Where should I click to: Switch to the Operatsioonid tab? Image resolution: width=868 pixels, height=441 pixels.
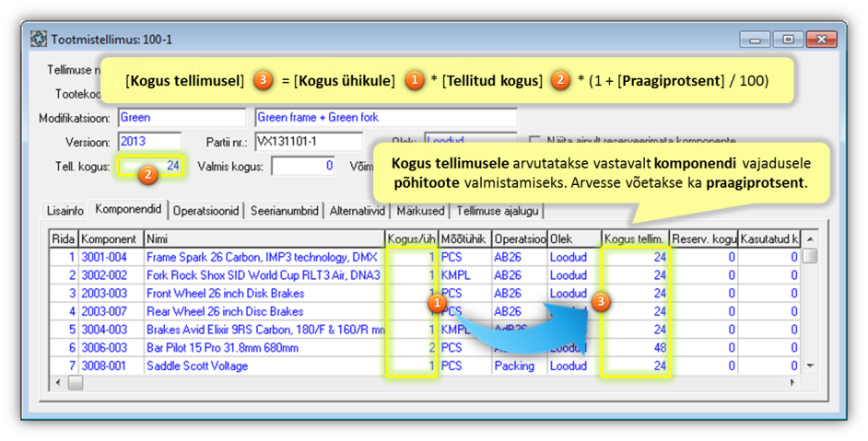tap(208, 211)
